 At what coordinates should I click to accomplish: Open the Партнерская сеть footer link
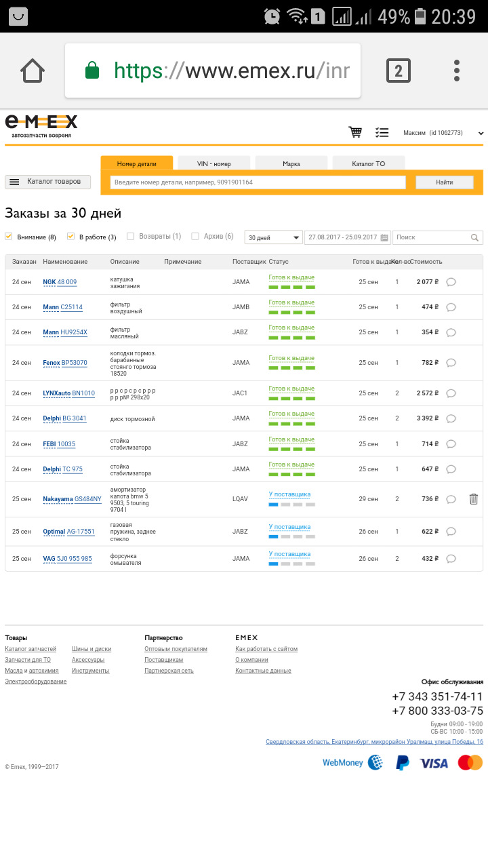coord(169,671)
